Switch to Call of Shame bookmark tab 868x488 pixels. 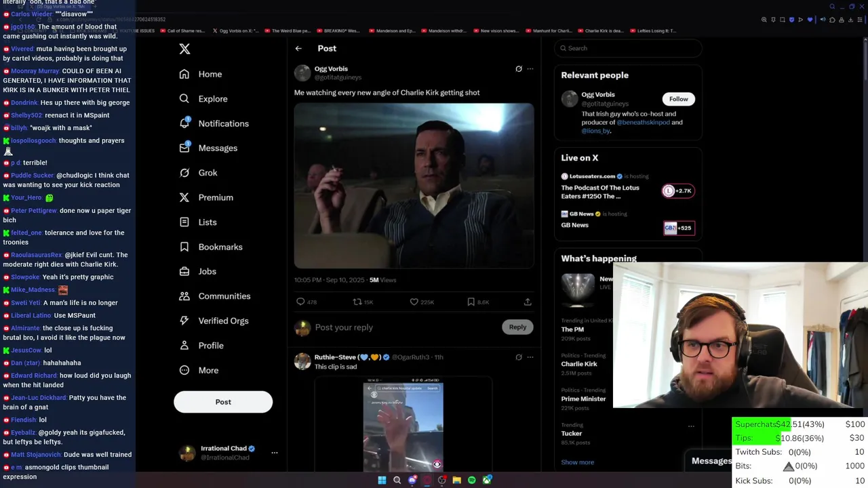coord(182,30)
